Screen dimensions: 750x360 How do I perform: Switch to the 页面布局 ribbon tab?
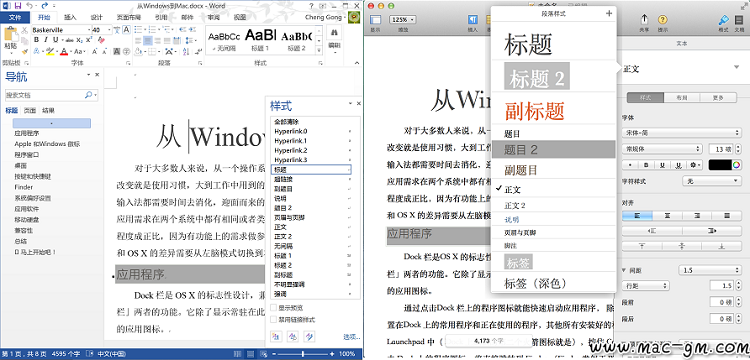coord(128,17)
